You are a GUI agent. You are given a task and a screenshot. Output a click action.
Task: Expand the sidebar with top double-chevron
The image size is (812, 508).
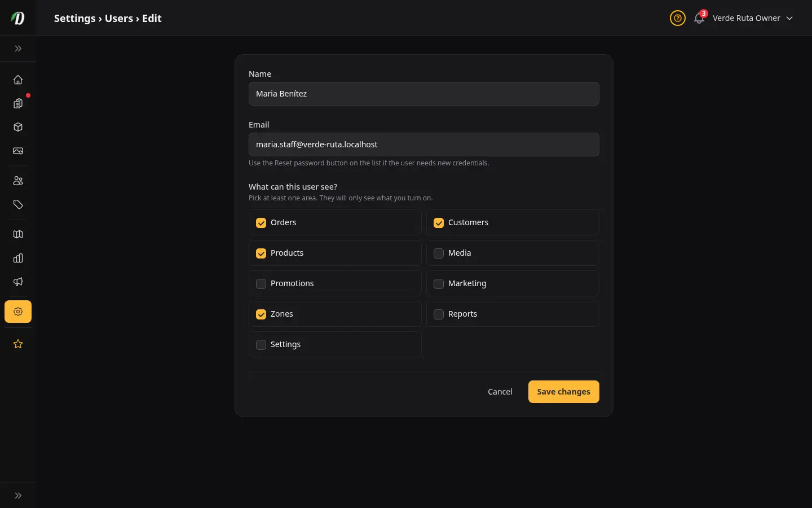click(x=18, y=49)
